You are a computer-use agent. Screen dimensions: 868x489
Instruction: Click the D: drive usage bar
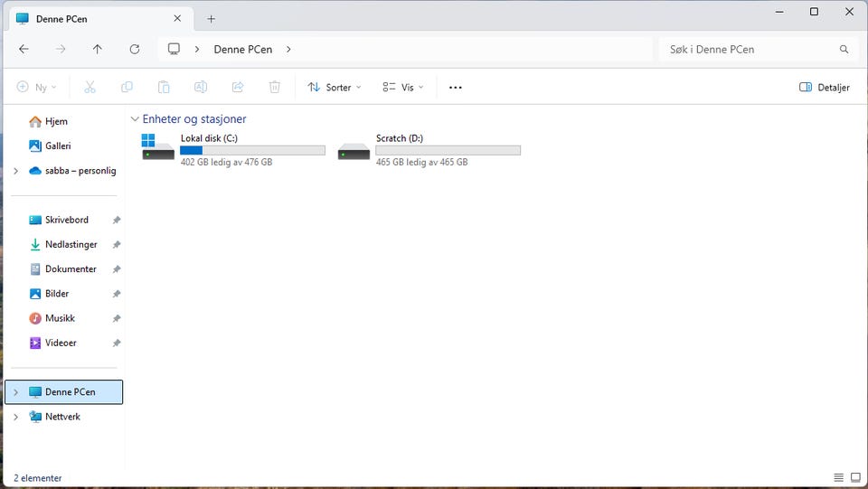pos(448,150)
